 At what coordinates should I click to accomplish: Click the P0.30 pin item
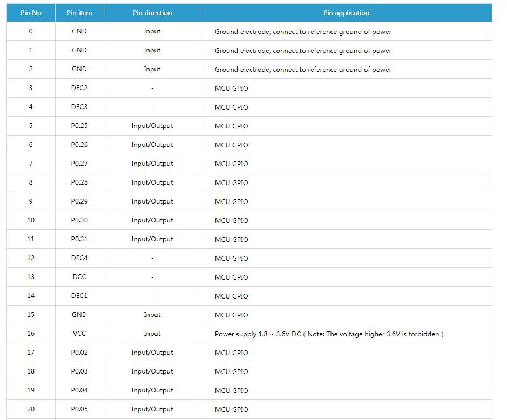(x=79, y=220)
